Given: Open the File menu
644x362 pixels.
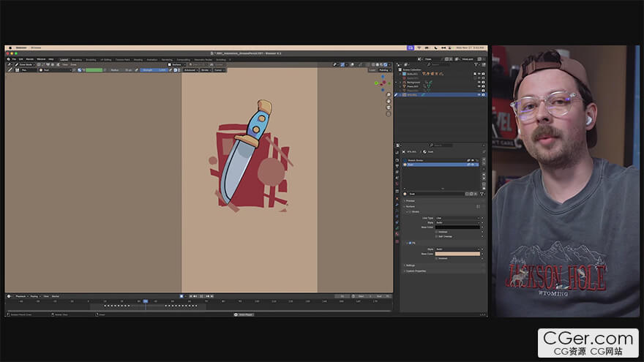Looking at the screenshot, I should [13, 59].
